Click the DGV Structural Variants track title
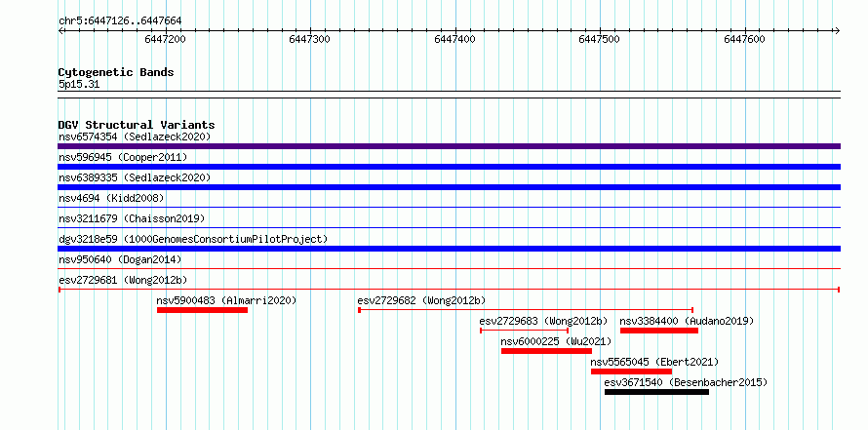The width and height of the screenshot is (868, 430). pyautogui.click(x=137, y=125)
